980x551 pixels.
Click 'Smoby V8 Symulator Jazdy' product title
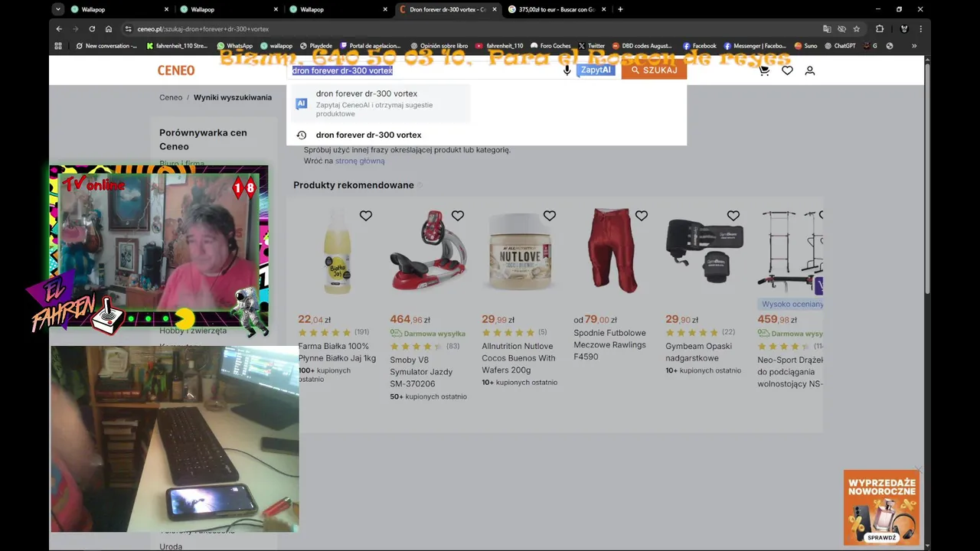pyautogui.click(x=421, y=372)
